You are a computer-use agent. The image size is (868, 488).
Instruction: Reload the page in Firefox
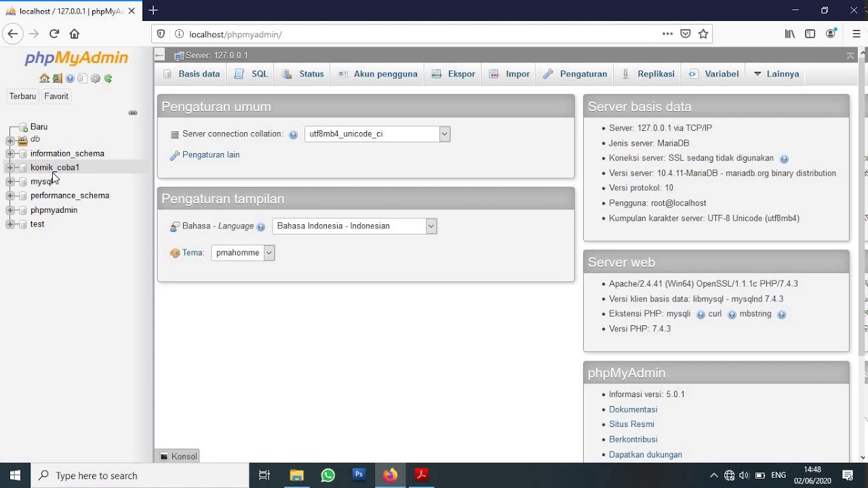pos(54,34)
